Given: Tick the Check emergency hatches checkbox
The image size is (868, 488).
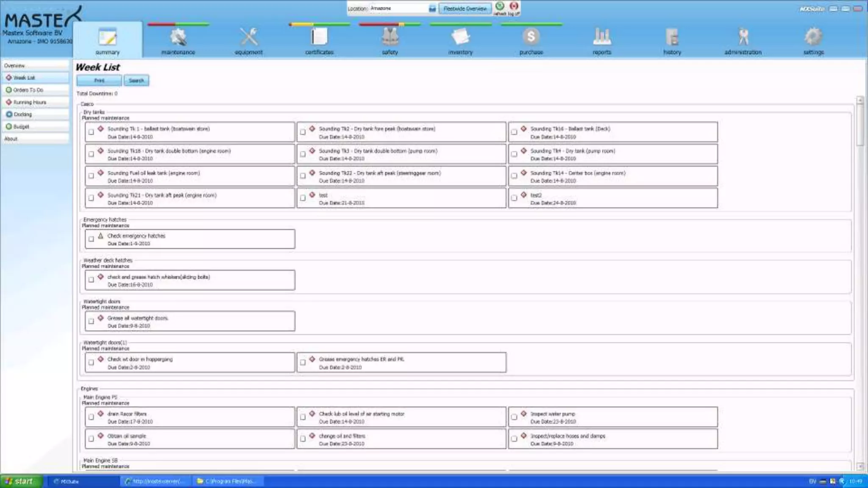Looking at the screenshot, I should pos(91,239).
